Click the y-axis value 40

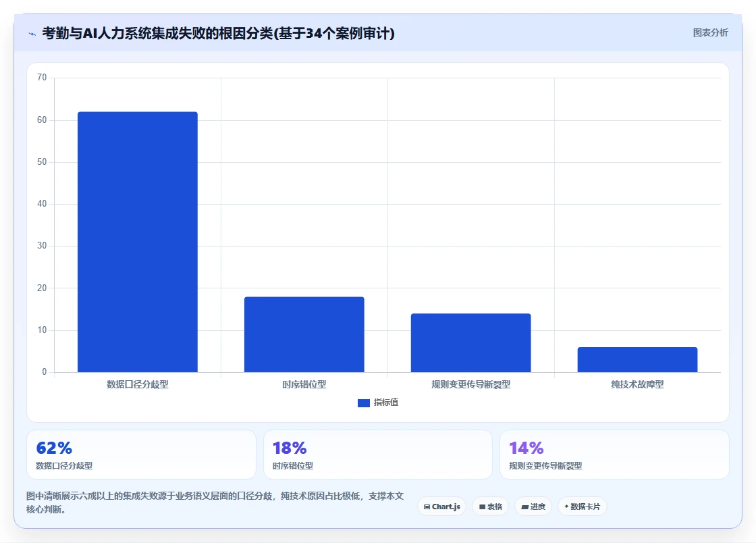tap(42, 203)
